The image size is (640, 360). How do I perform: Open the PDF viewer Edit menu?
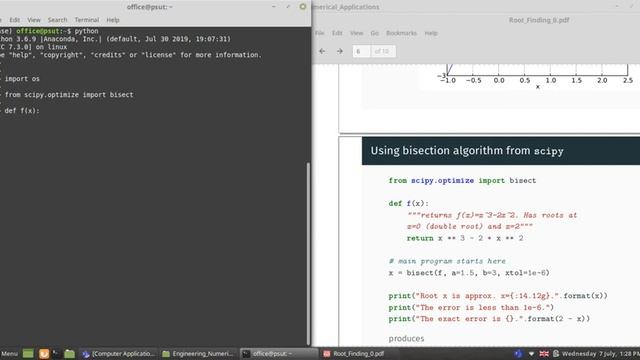click(337, 33)
